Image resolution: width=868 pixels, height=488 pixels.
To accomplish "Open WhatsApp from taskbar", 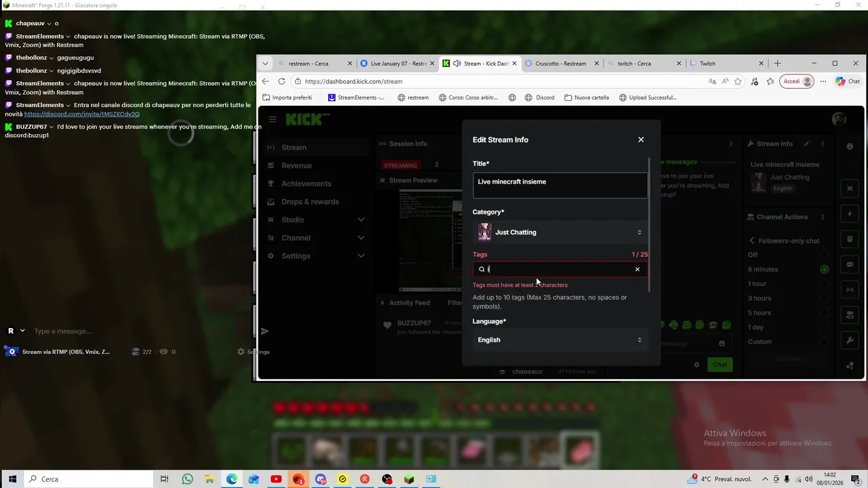I will (x=187, y=479).
